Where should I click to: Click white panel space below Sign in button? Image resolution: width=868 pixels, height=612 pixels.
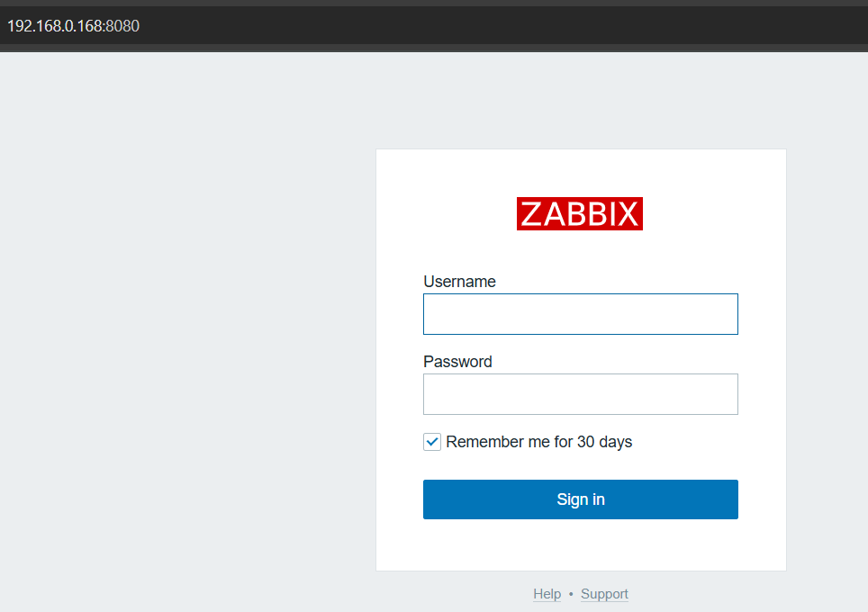click(x=580, y=545)
